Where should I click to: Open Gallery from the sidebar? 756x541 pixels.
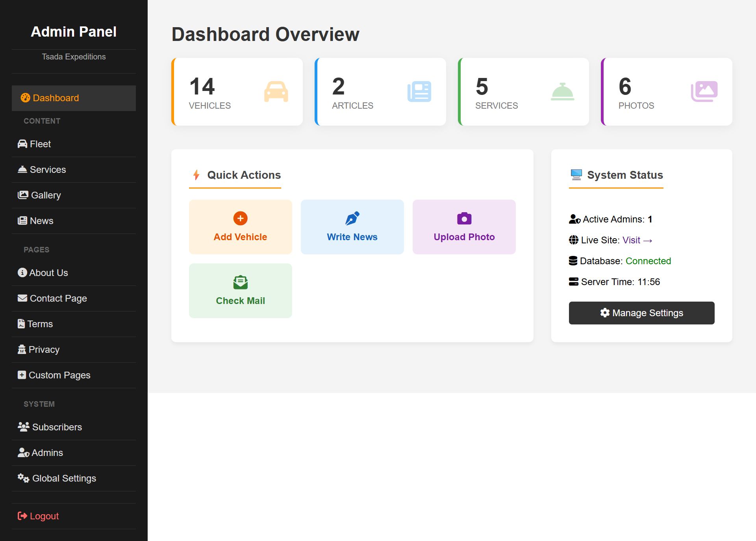point(46,195)
